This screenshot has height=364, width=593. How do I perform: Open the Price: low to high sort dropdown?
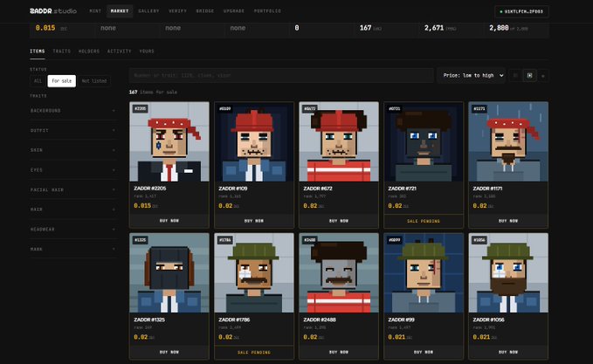click(472, 75)
